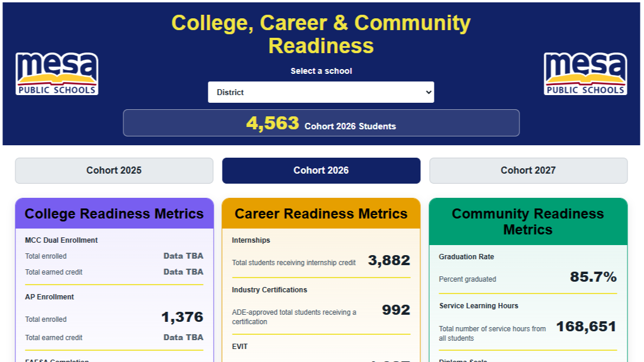Click the left Mesa Public Schools logo

57,74
